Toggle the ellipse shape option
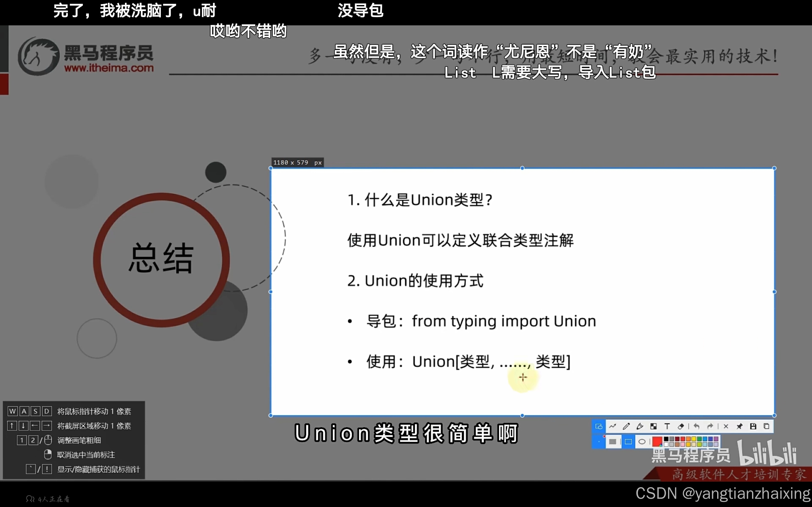The image size is (812, 507). [642, 442]
